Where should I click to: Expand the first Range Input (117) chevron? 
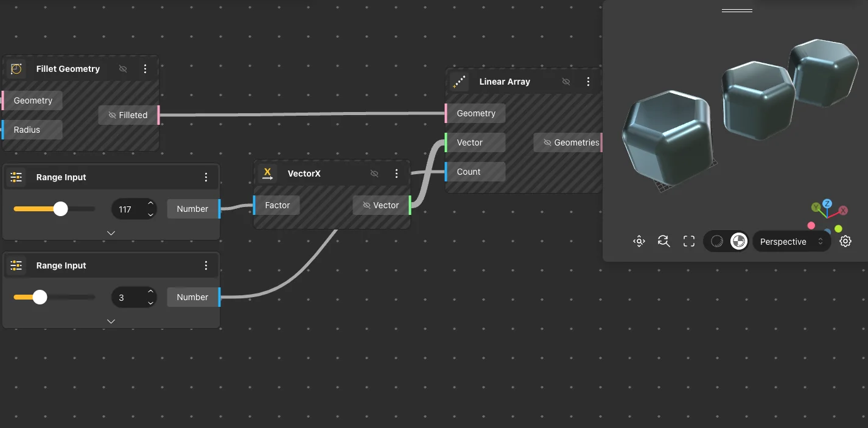pyautogui.click(x=111, y=233)
